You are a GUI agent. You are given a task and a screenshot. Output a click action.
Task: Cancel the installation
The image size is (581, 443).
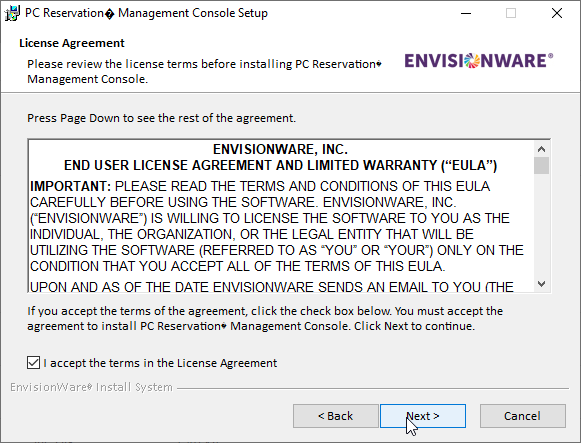[x=522, y=416]
